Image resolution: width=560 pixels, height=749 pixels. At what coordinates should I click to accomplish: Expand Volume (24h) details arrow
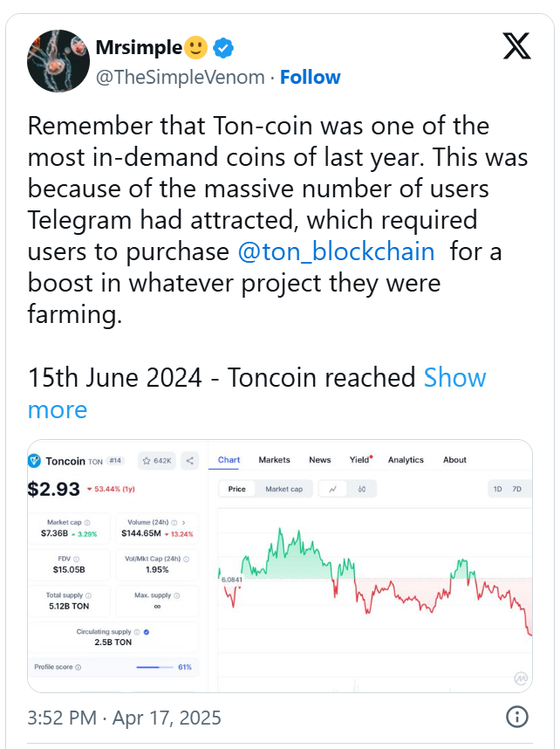(x=183, y=521)
